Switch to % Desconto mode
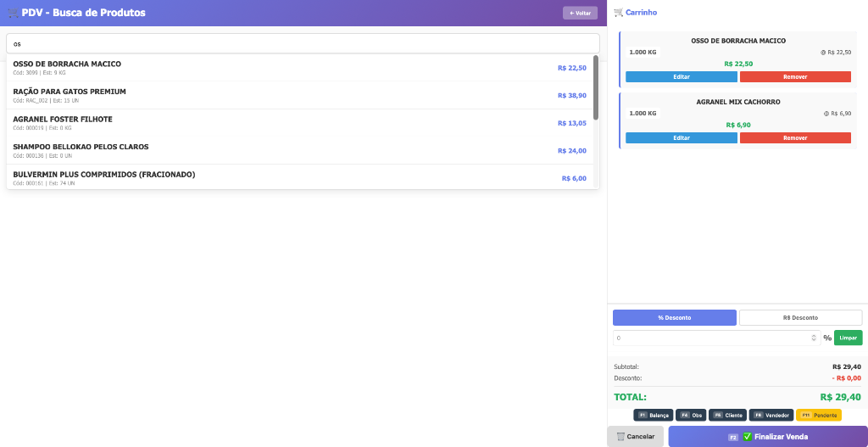The height and width of the screenshot is (447, 868). pyautogui.click(x=674, y=317)
